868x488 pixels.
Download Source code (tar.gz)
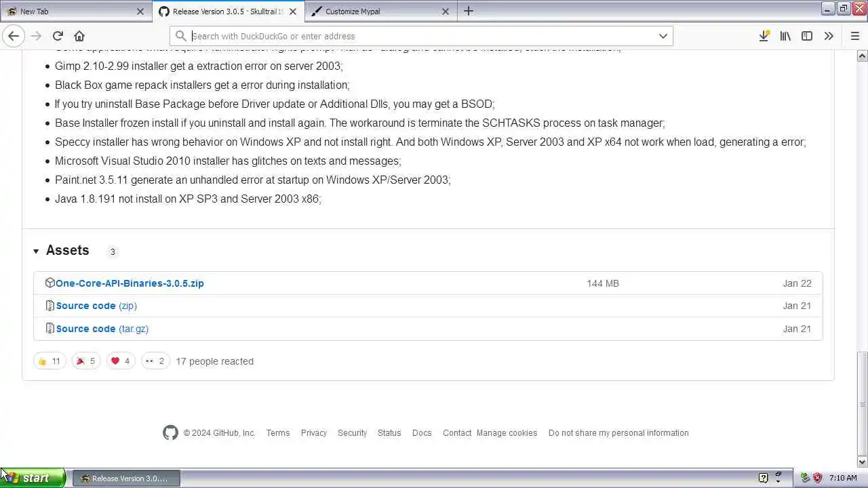(x=102, y=329)
